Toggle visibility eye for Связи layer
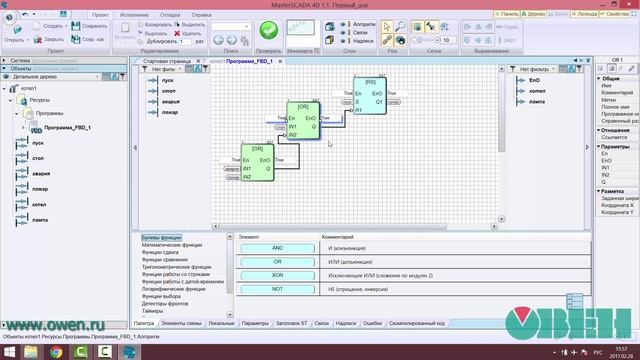The image size is (640, 360). coord(343,33)
